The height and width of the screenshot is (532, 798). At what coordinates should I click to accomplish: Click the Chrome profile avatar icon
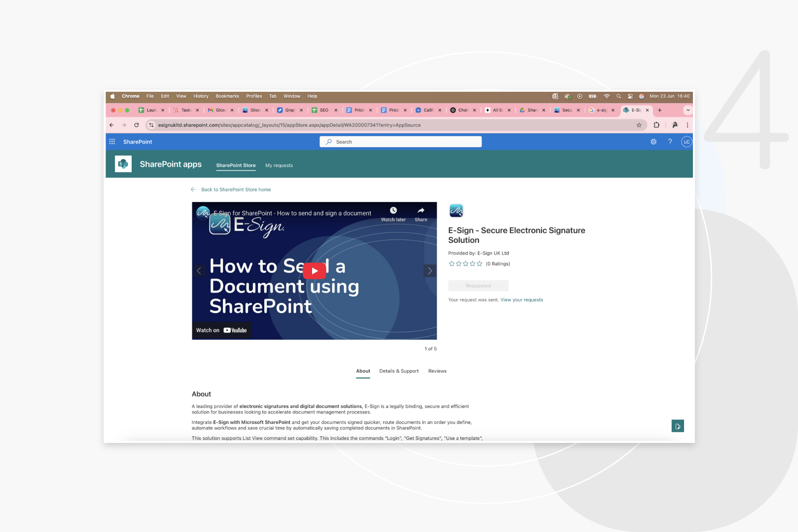click(675, 125)
